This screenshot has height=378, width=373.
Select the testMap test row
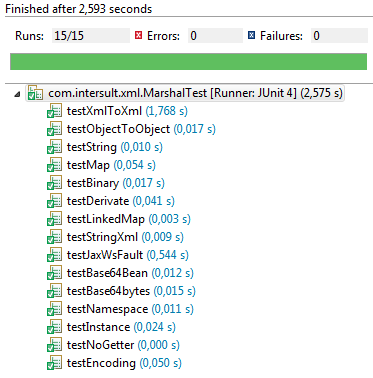click(x=101, y=165)
